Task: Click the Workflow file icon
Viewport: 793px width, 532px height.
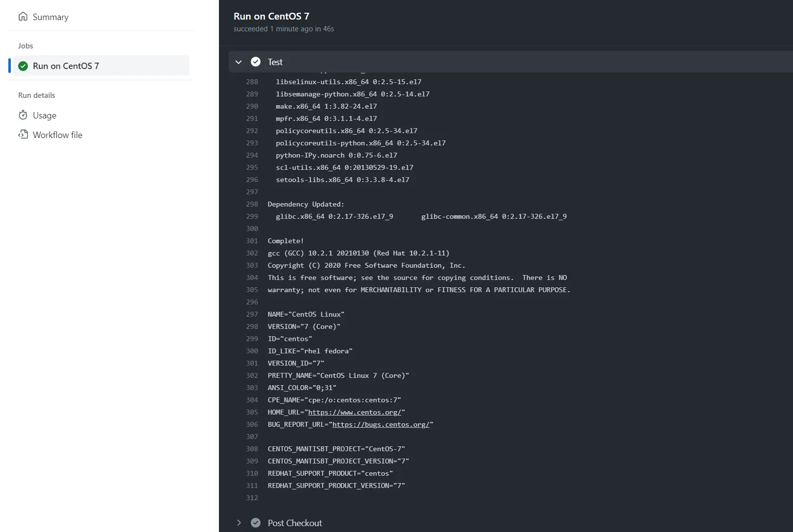Action: 23,135
